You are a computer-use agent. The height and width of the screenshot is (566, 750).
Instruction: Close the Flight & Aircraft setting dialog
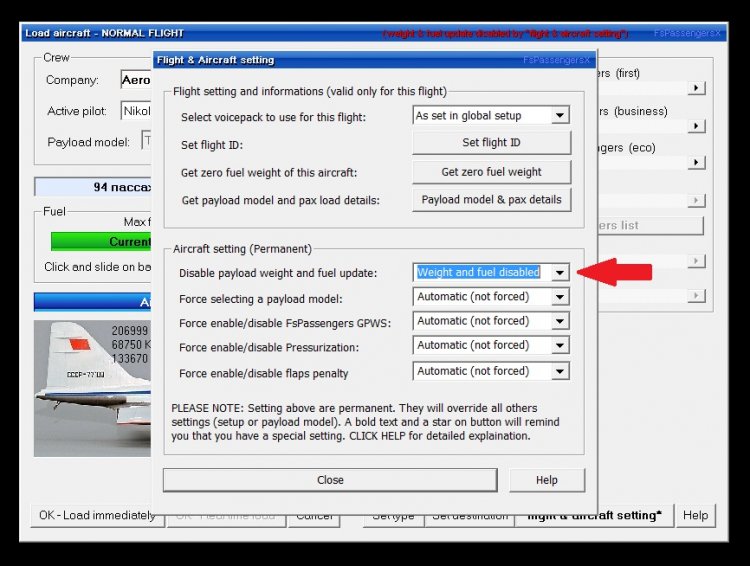tap(330, 480)
